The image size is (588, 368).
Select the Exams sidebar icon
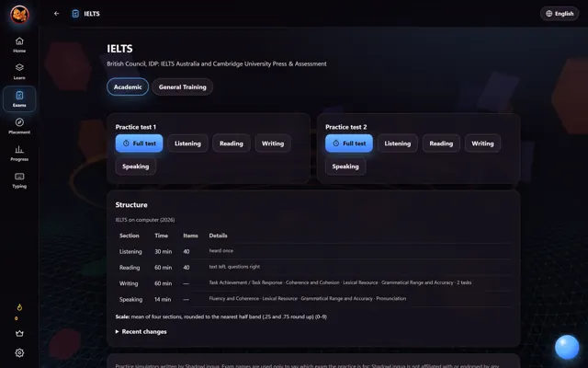(x=19, y=96)
